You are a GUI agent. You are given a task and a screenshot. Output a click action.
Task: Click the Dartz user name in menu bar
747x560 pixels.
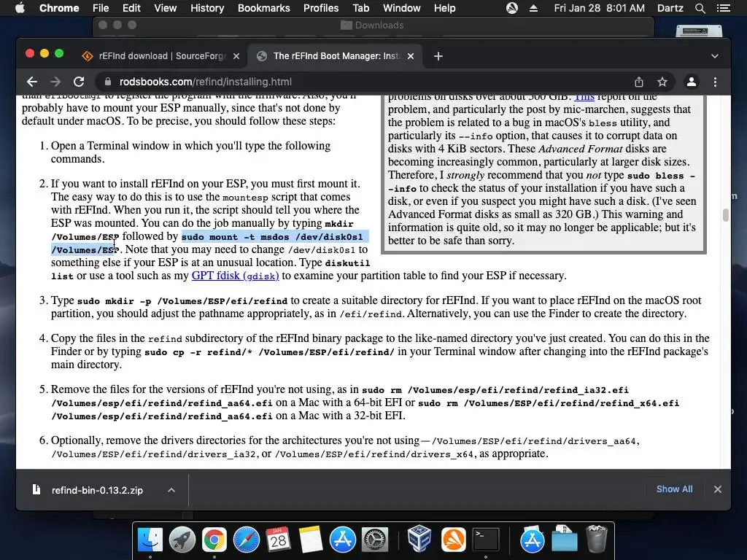670,8
